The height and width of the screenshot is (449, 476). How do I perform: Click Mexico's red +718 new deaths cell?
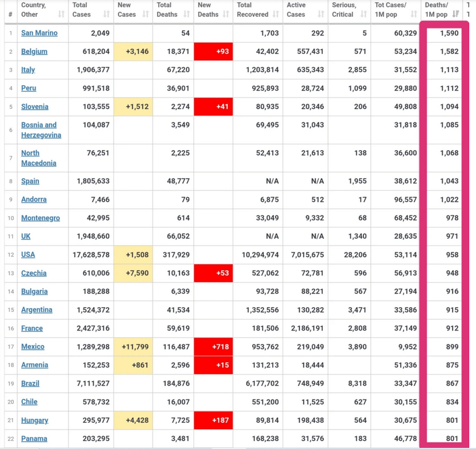click(213, 347)
